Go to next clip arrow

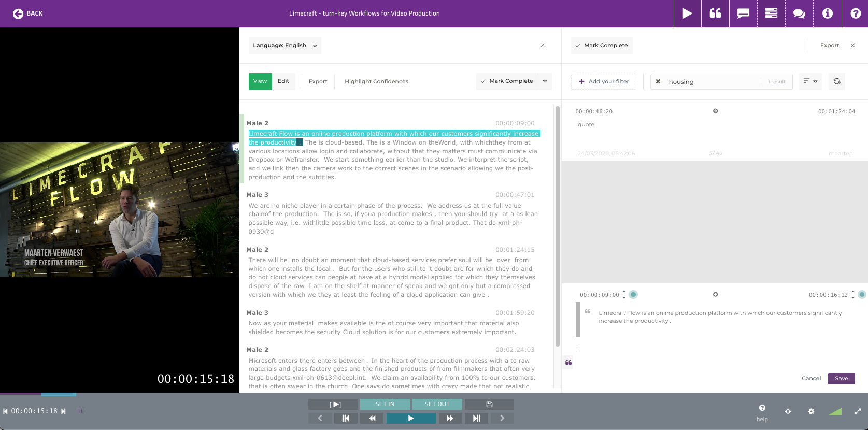(x=502, y=418)
